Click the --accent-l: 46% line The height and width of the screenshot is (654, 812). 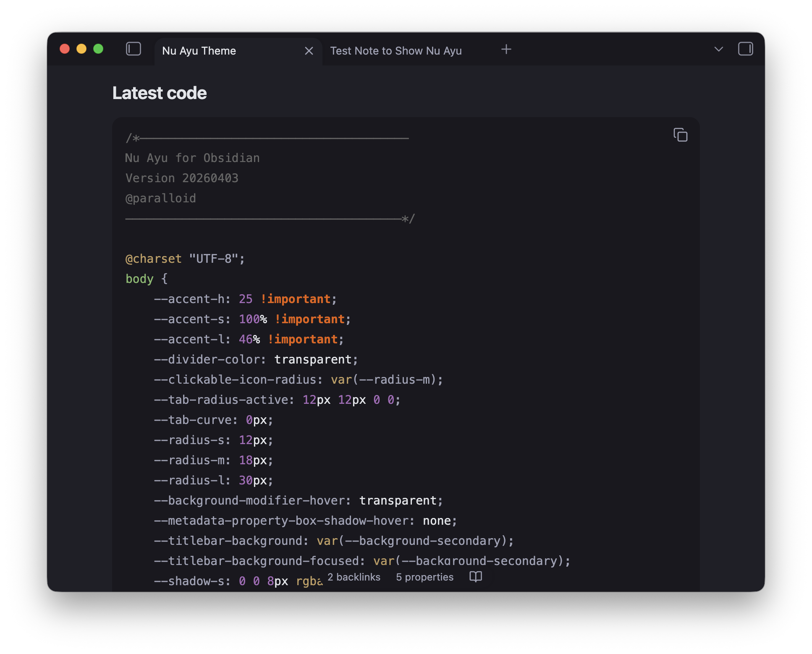pyautogui.click(x=249, y=339)
